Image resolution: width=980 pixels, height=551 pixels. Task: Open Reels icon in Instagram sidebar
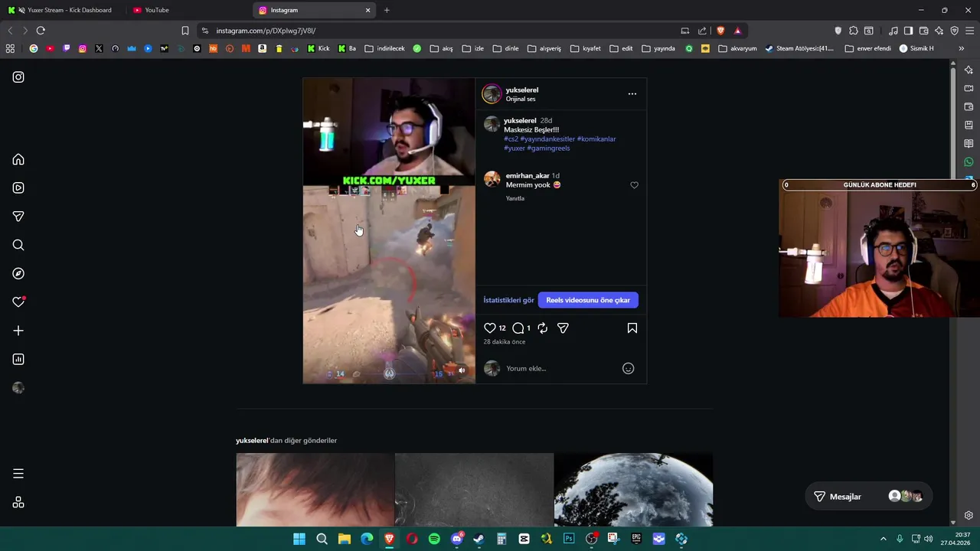pyautogui.click(x=18, y=187)
